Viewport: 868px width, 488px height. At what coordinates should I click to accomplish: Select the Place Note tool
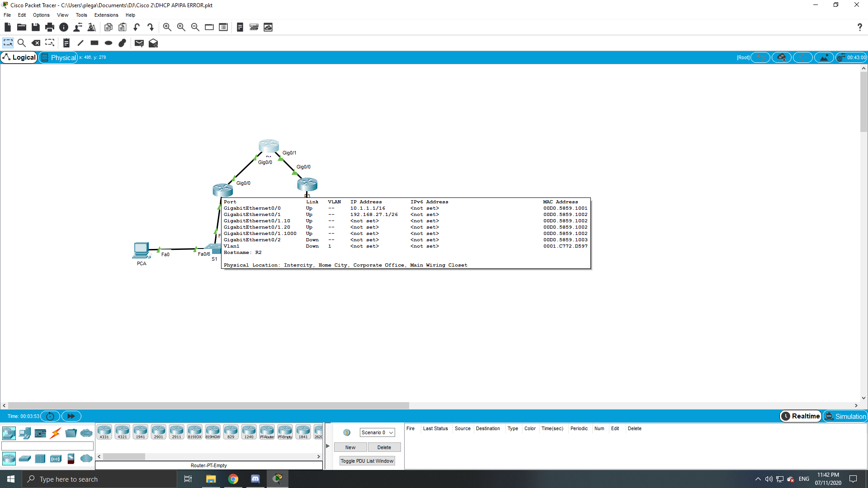pyautogui.click(x=66, y=43)
